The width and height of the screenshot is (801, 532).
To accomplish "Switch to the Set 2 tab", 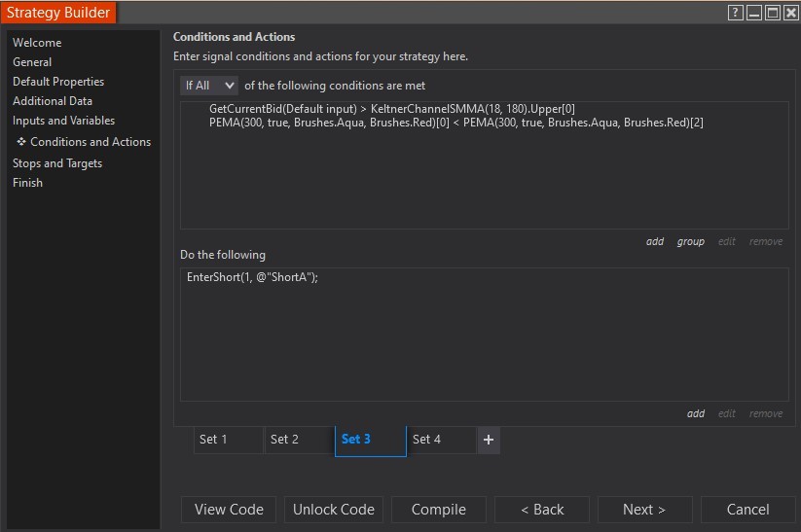I will pos(299,440).
